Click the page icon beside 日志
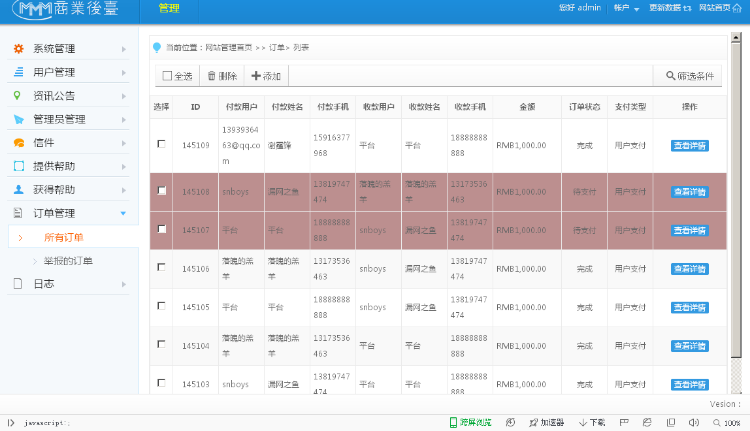Screen dimensions: 750x431 coord(18,284)
